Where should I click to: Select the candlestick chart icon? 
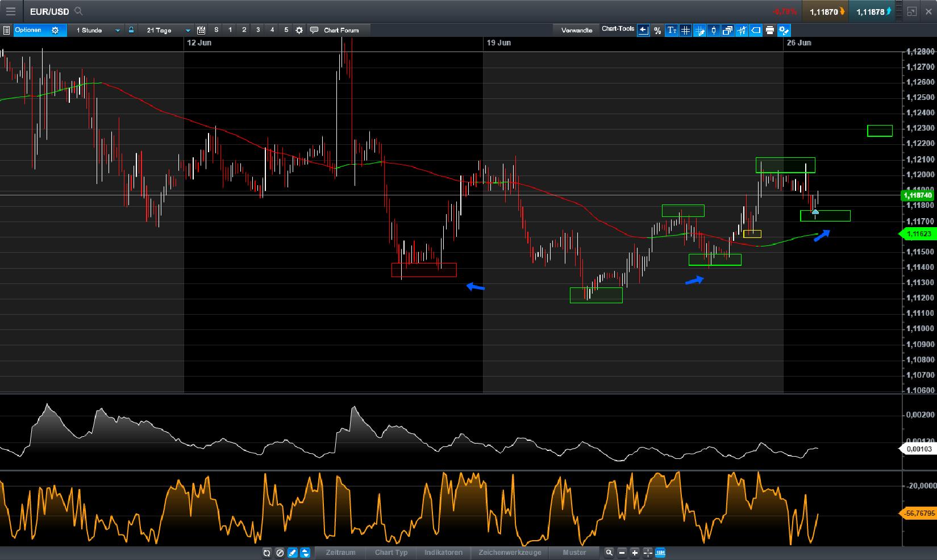coord(714,30)
